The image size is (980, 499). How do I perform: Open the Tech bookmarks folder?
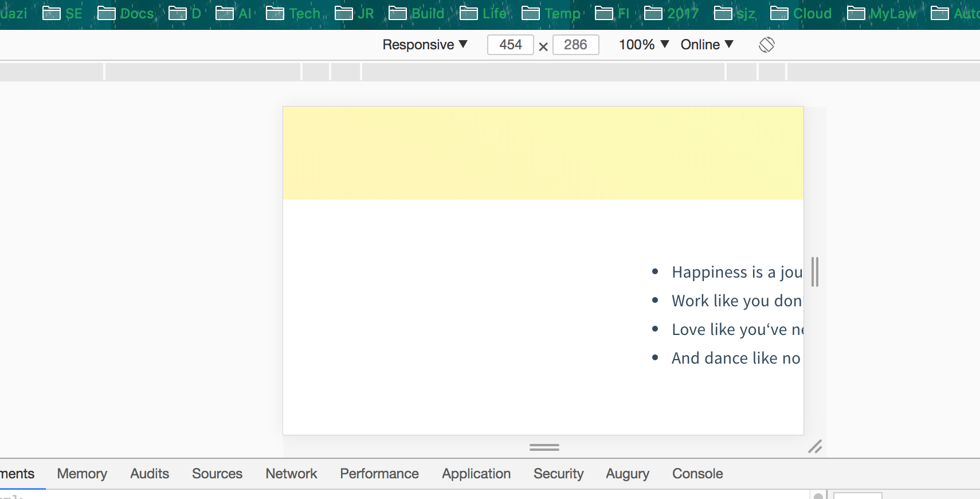coord(293,13)
